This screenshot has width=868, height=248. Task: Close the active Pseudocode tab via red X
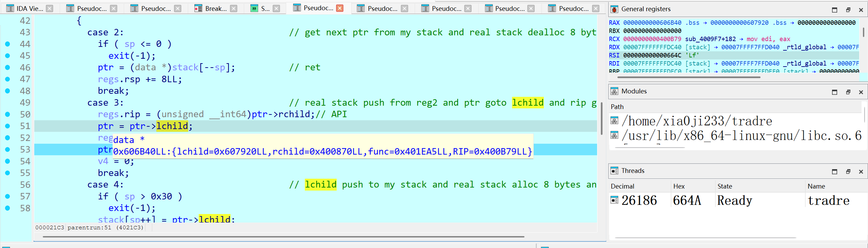tap(340, 8)
